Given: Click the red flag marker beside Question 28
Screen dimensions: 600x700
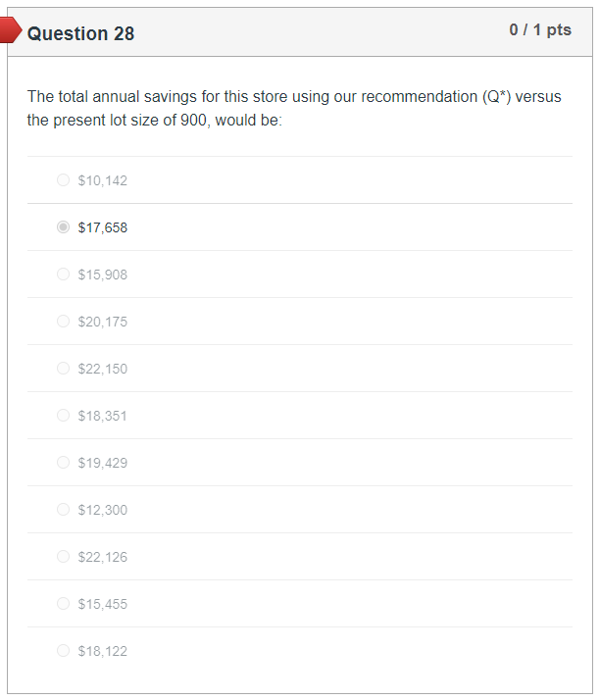Looking at the screenshot, I should (x=11, y=31).
